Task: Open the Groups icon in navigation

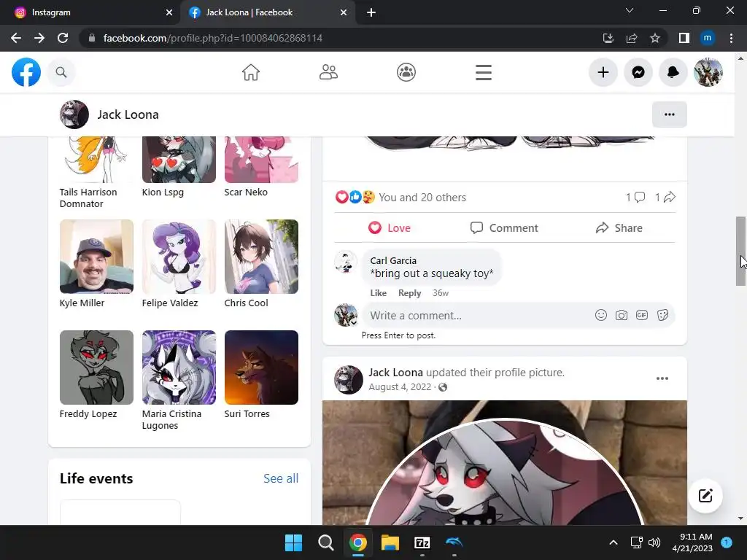Action: [406, 72]
